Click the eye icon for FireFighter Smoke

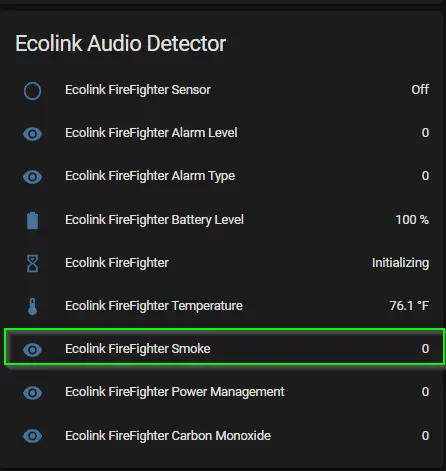coord(33,350)
